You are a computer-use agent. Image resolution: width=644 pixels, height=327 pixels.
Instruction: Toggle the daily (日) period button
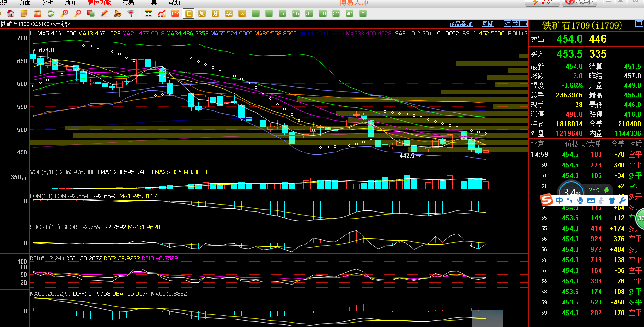189,13
